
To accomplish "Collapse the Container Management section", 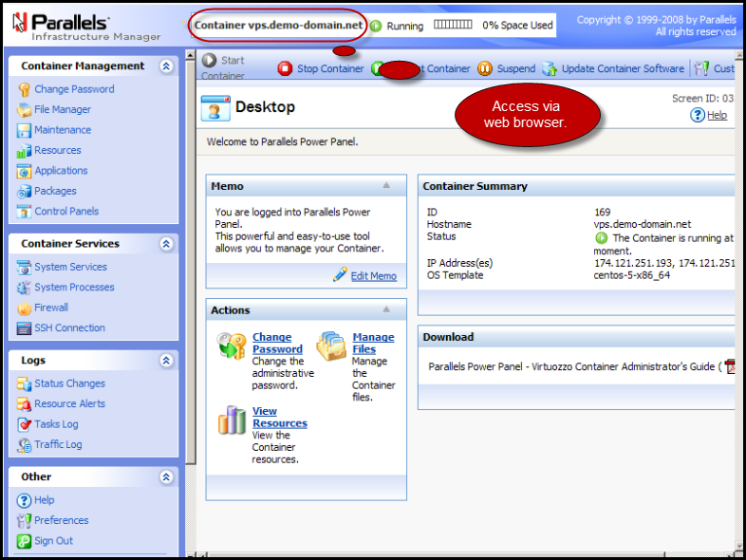I will point(166,66).
